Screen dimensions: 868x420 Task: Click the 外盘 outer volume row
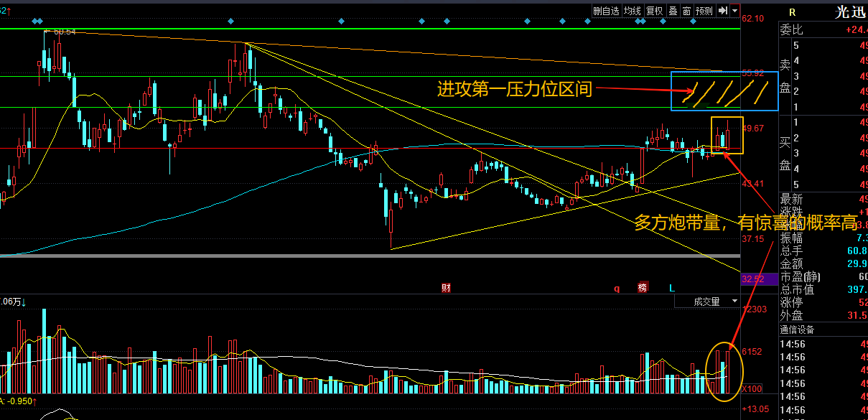(823, 315)
